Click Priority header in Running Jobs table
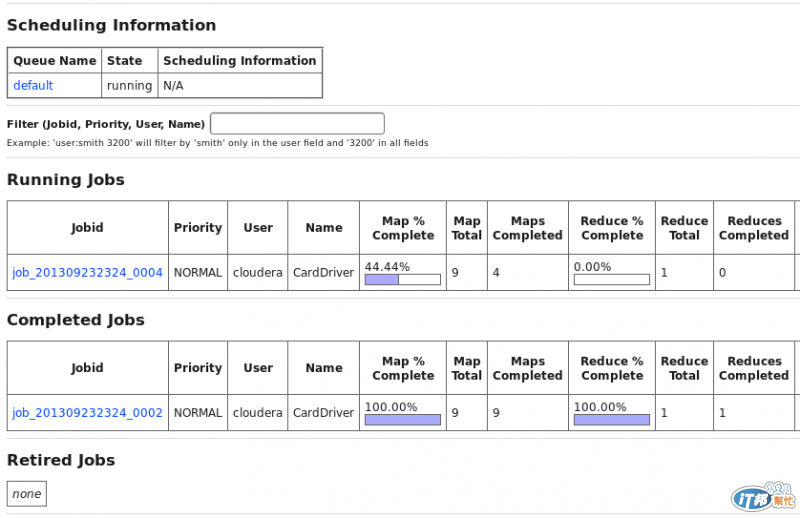 pyautogui.click(x=198, y=228)
